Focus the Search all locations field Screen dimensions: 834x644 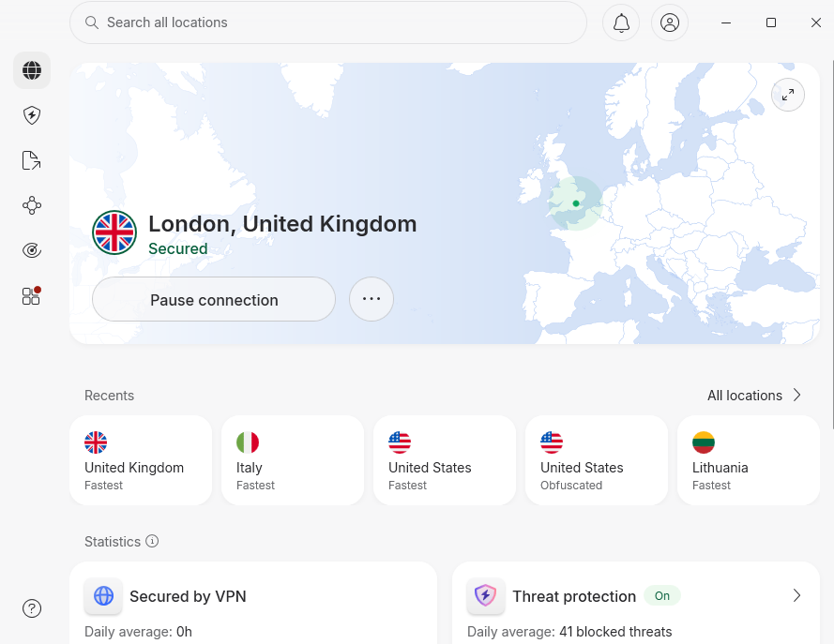[x=328, y=22]
